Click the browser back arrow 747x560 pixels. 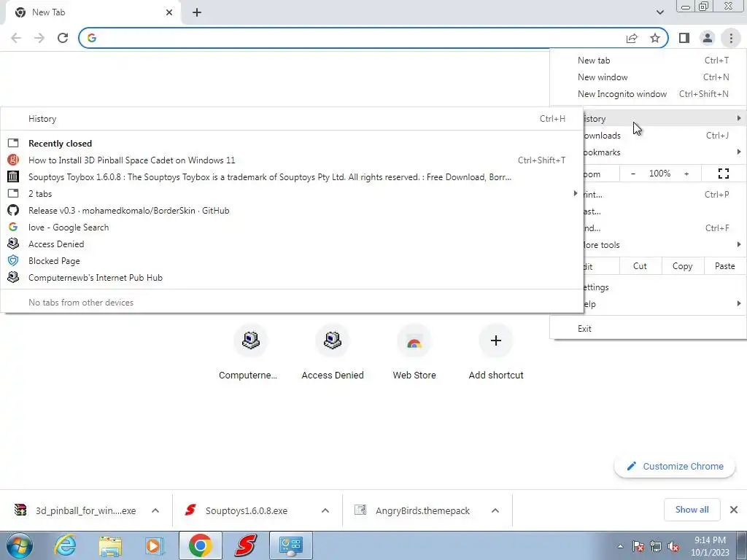16,38
